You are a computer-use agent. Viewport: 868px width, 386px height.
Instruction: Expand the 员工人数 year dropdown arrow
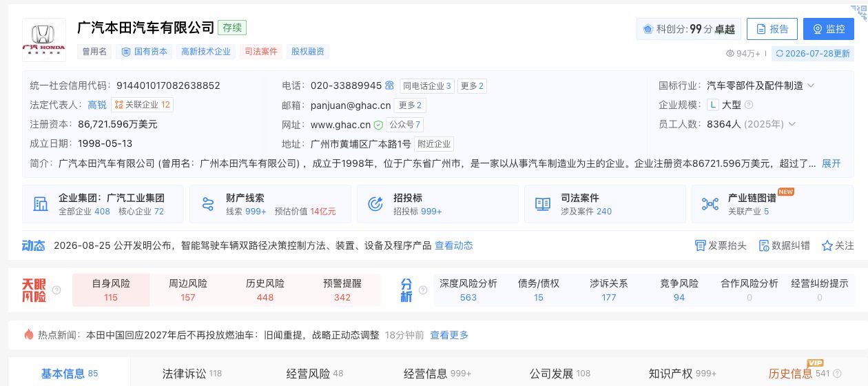coord(792,124)
